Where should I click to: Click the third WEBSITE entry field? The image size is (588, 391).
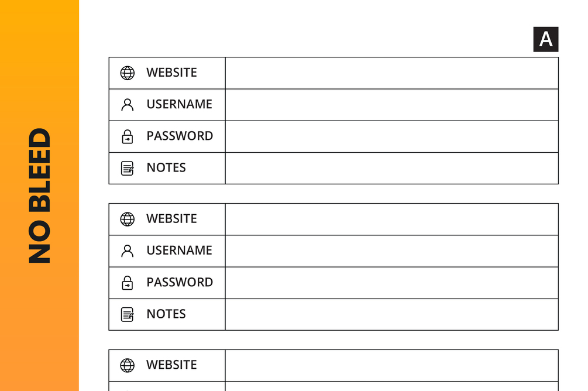391,365
